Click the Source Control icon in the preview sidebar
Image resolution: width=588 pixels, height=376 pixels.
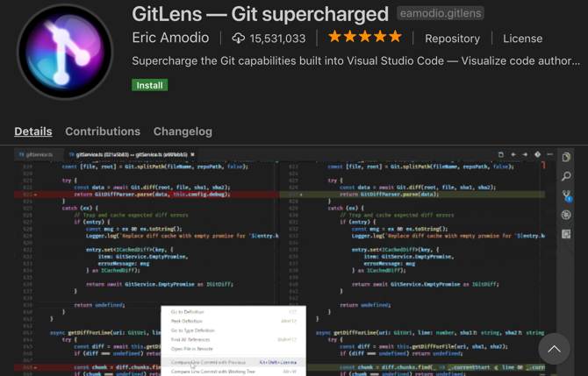pyautogui.click(x=567, y=195)
